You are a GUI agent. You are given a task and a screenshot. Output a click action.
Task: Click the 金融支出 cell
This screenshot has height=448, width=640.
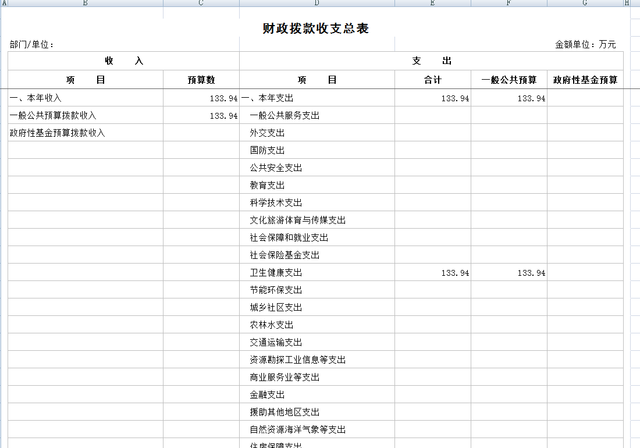268,394
